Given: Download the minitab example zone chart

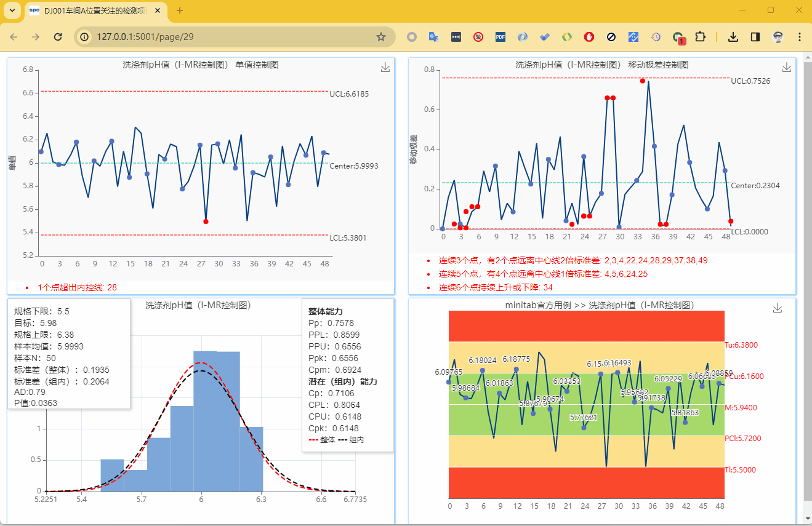Looking at the screenshot, I should pyautogui.click(x=778, y=308).
